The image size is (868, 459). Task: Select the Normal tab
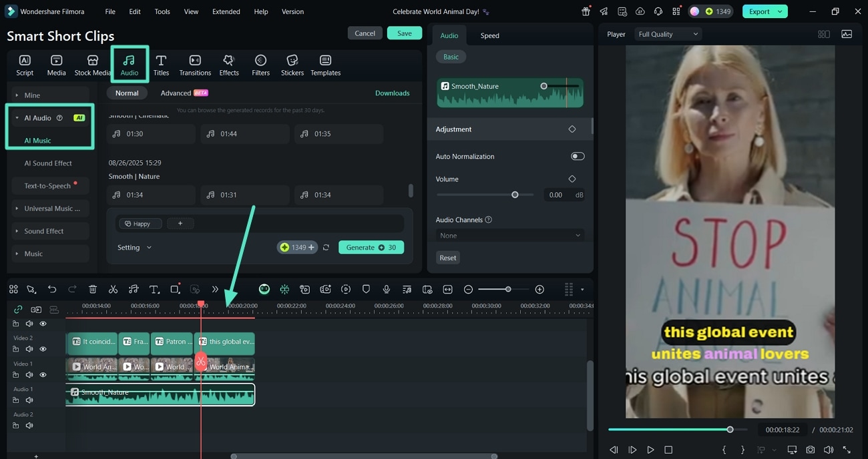[x=127, y=93]
